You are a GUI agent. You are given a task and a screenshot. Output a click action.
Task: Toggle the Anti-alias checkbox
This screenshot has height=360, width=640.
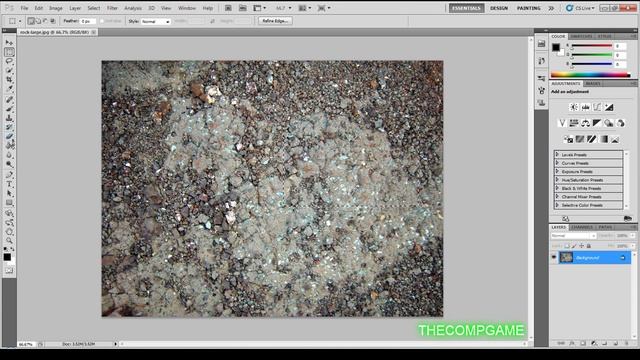[x=102, y=21]
